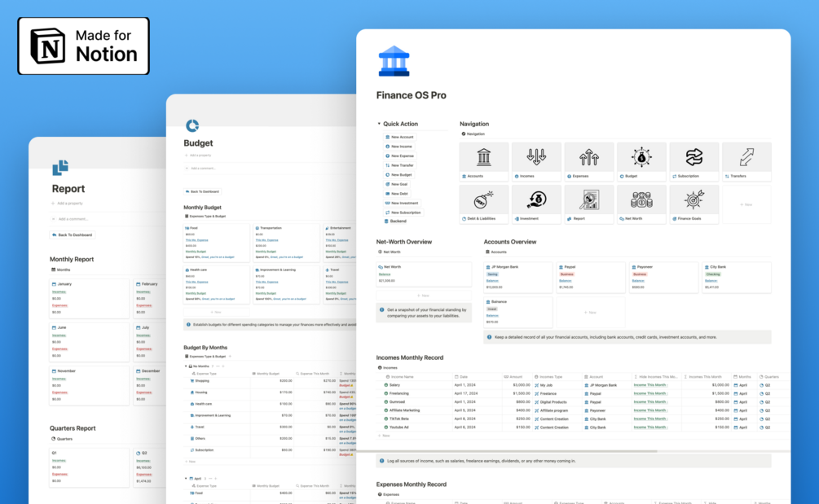Open the January card in Monthly Report

pyautogui.click(x=89, y=299)
